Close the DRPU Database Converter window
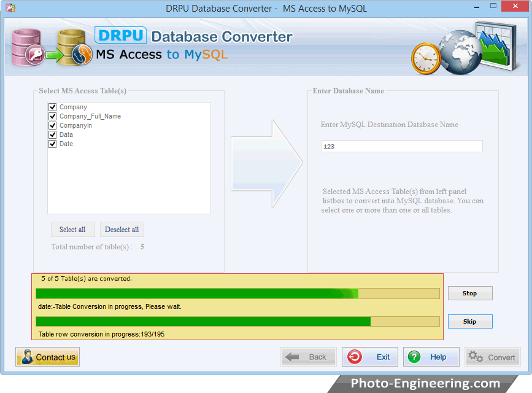This screenshot has height=393, width=532. pos(515,6)
